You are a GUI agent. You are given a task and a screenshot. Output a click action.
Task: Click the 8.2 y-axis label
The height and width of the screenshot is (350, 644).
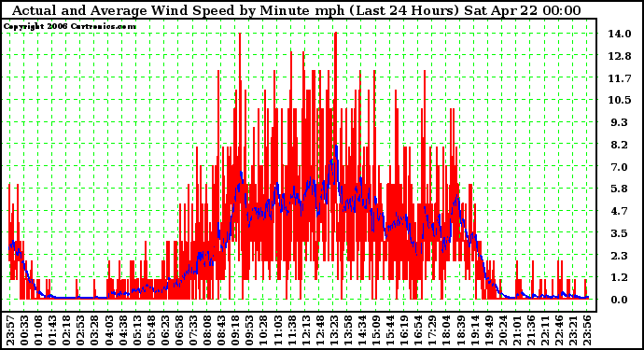[x=620, y=145]
